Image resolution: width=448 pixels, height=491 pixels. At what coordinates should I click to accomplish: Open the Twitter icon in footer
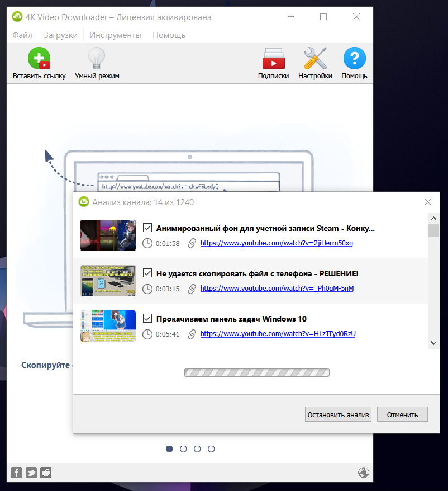pos(31,473)
